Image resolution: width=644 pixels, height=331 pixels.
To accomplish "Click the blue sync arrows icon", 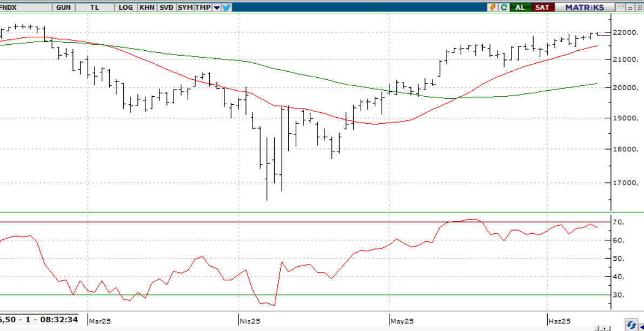I will [631, 325].
